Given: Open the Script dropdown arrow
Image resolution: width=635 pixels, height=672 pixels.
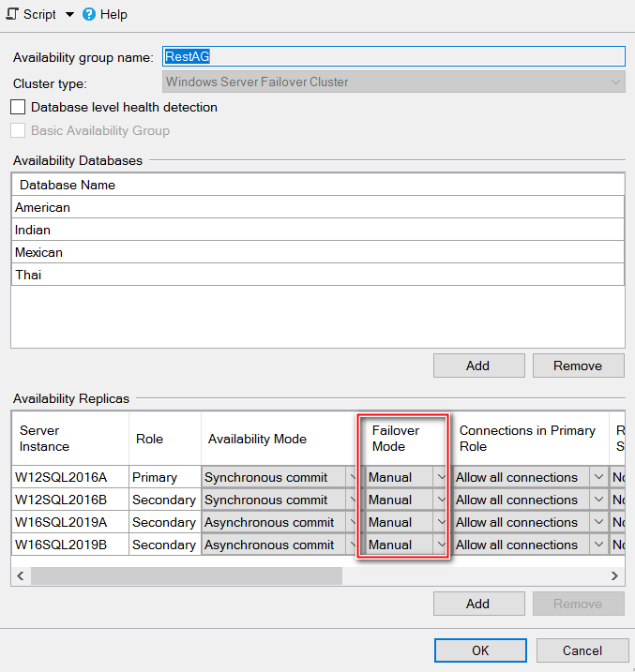Looking at the screenshot, I should [70, 15].
